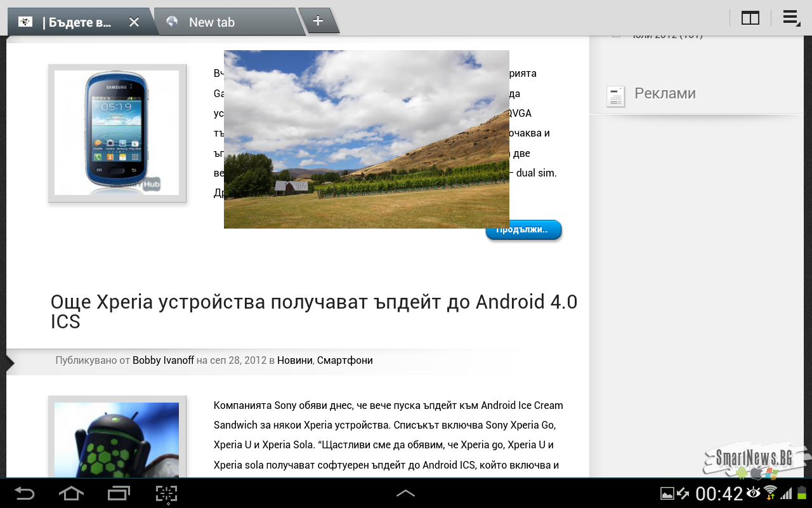Expand the mini apps tray chevron
The height and width of the screenshot is (508, 812).
[405, 493]
